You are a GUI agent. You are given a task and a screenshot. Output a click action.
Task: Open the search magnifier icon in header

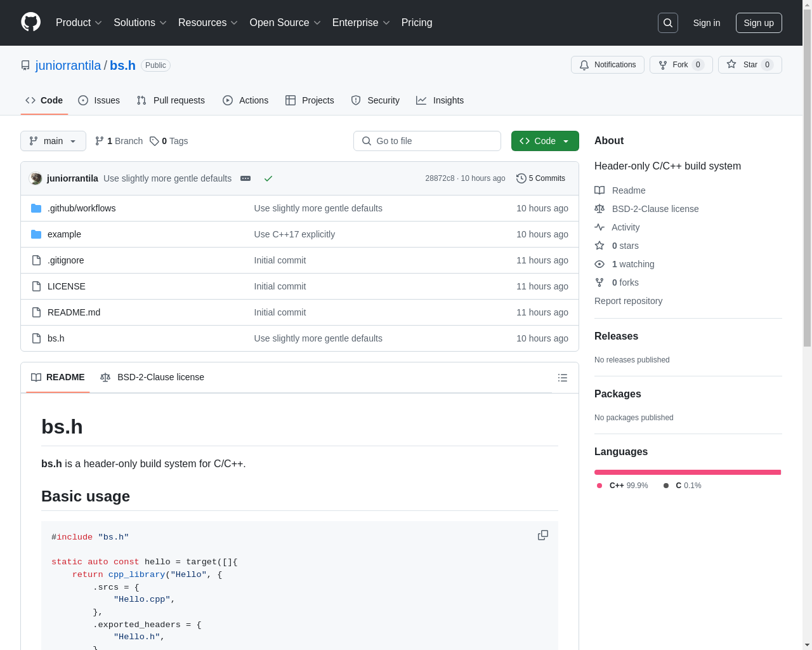tap(668, 23)
